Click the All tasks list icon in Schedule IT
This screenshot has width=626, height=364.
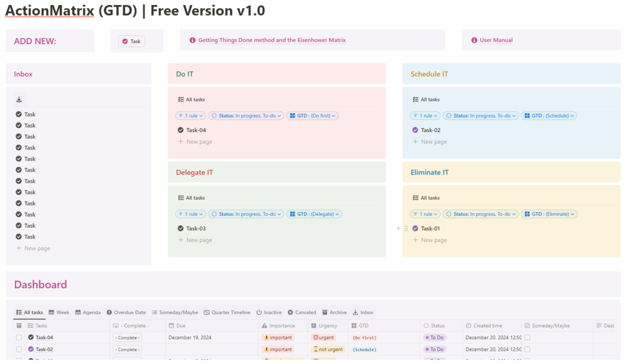pos(415,100)
